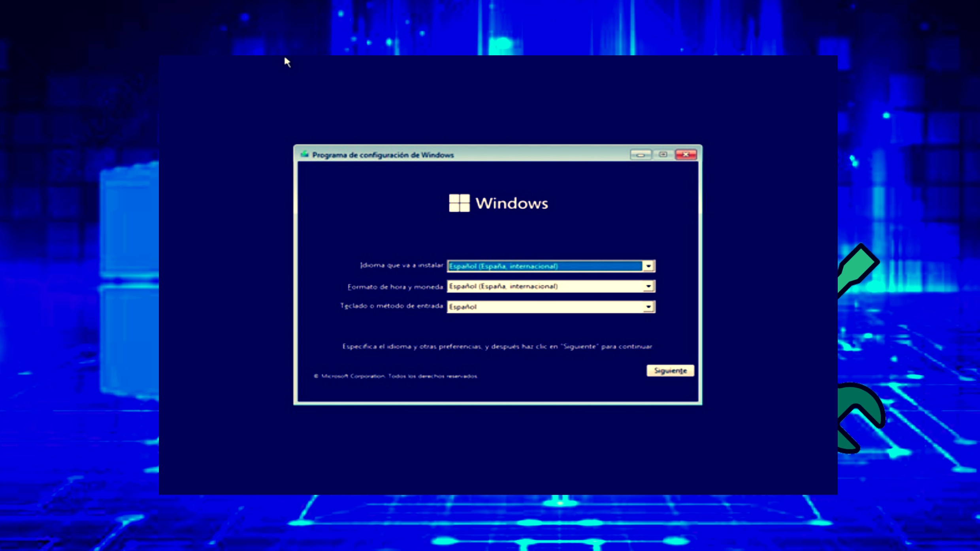Click the Formato de hora y moneda label
Image resolution: width=980 pixels, height=551 pixels.
pyautogui.click(x=395, y=287)
